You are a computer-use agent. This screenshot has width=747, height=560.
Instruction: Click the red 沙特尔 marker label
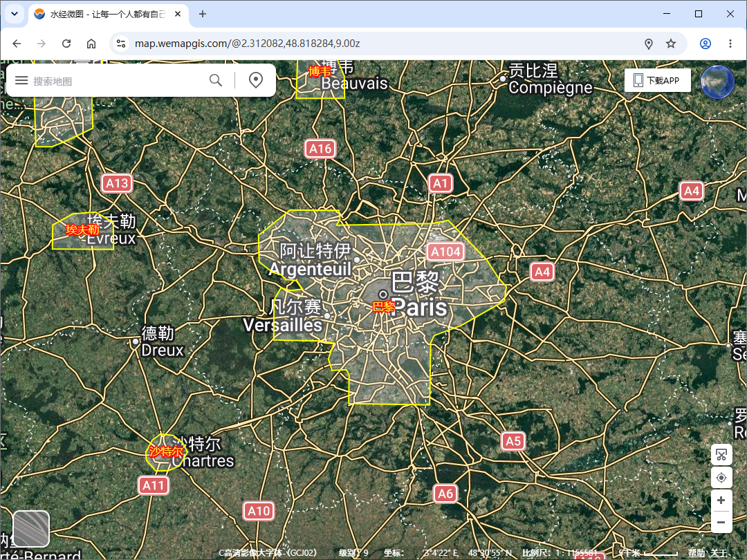(166, 451)
